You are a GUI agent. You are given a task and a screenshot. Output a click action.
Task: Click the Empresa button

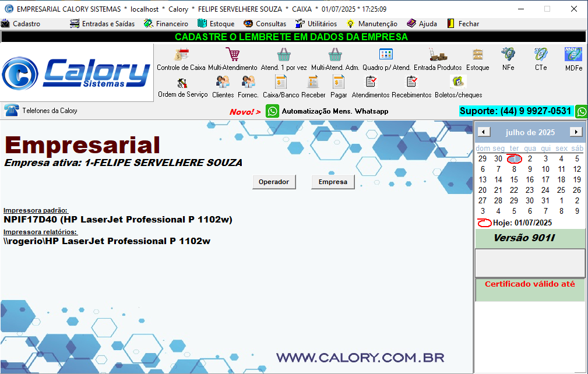[x=332, y=182]
